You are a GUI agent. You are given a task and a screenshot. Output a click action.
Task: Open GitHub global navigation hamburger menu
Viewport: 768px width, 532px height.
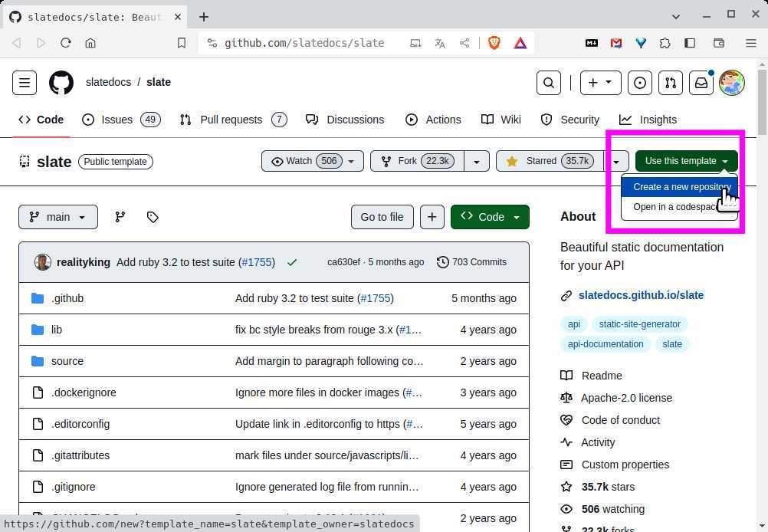coord(25,82)
